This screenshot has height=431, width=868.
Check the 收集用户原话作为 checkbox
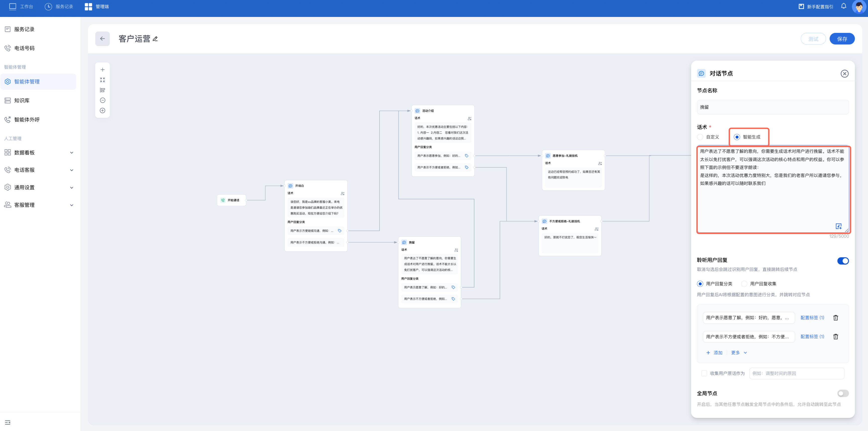click(x=704, y=373)
